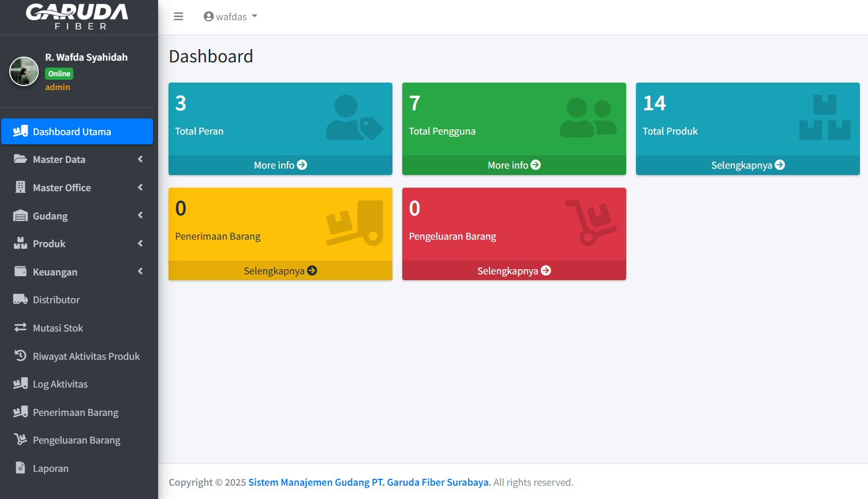This screenshot has width=868, height=499.
Task: Open Laporan via its document icon
Action: coord(20,468)
